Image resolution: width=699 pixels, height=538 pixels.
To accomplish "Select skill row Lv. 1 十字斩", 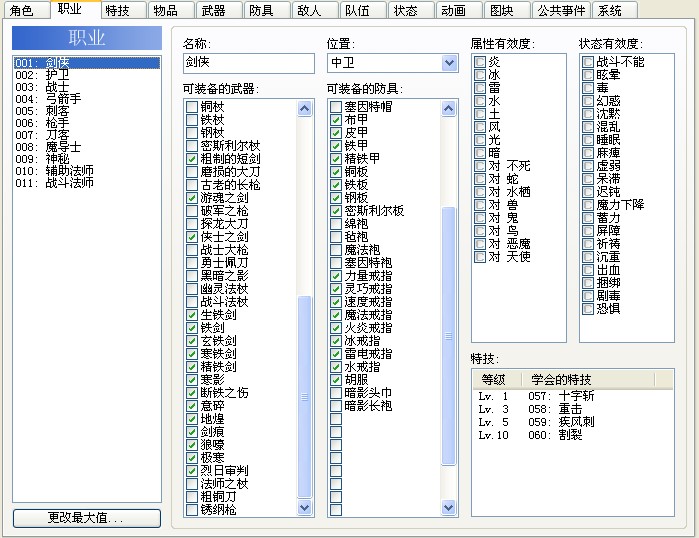I will tap(572, 396).
